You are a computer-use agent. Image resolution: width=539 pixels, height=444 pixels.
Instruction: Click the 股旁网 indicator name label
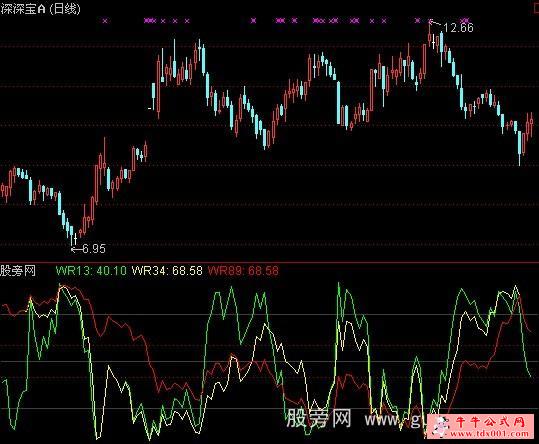(18, 271)
